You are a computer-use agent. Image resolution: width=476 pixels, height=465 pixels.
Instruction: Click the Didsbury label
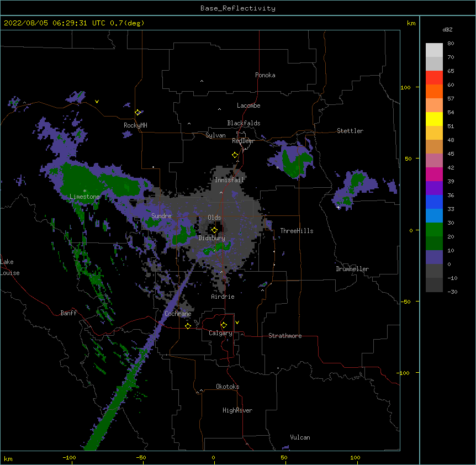click(x=212, y=238)
